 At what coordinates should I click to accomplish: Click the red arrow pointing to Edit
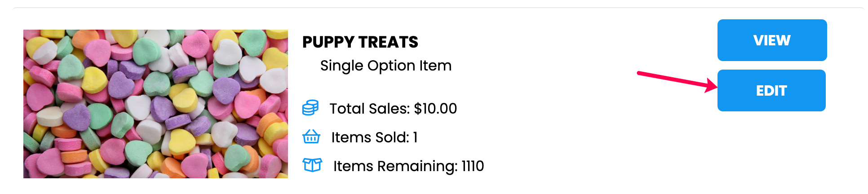[x=677, y=81]
